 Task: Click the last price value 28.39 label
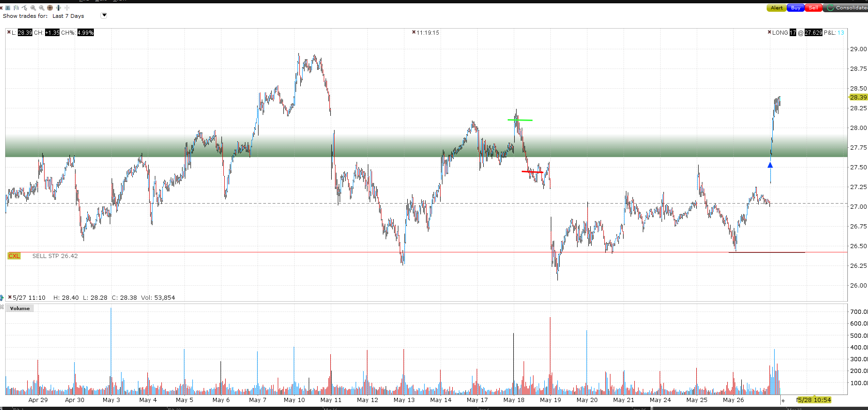pos(25,32)
